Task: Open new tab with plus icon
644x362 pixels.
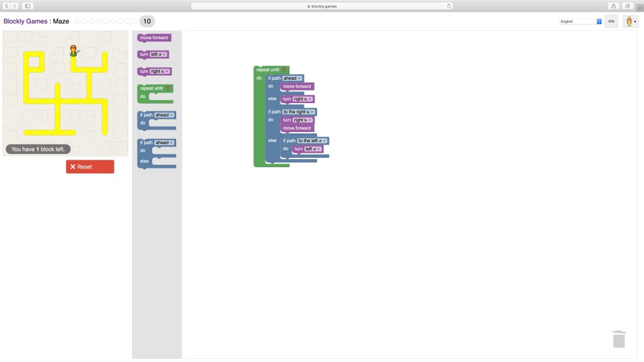Action: 640,7
